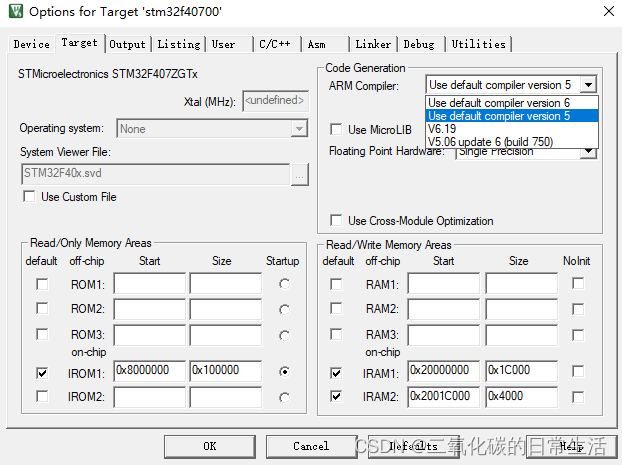The image size is (622, 465).
Task: Click the IRAM2 Start field 0x2001C000
Action: click(443, 397)
